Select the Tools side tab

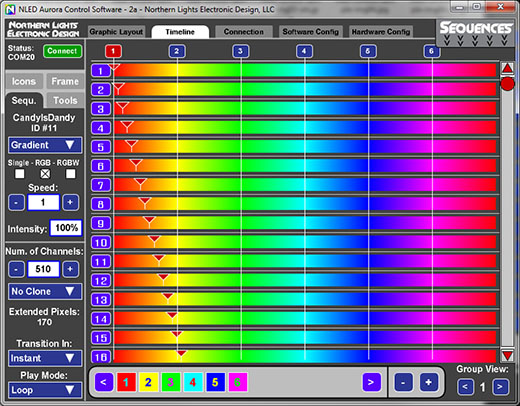[65, 100]
